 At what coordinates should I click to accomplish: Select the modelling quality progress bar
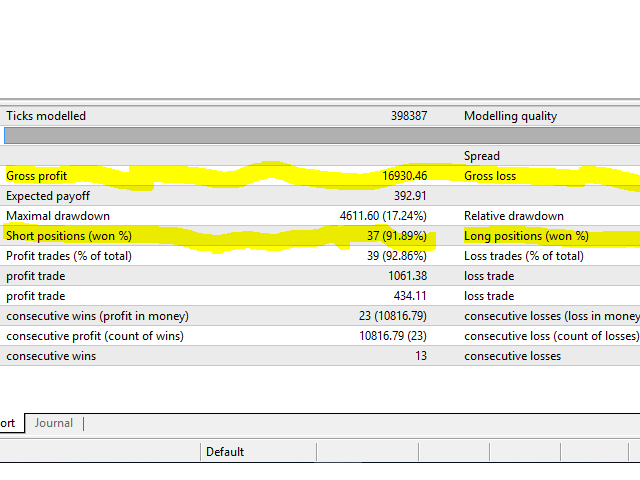point(322,136)
